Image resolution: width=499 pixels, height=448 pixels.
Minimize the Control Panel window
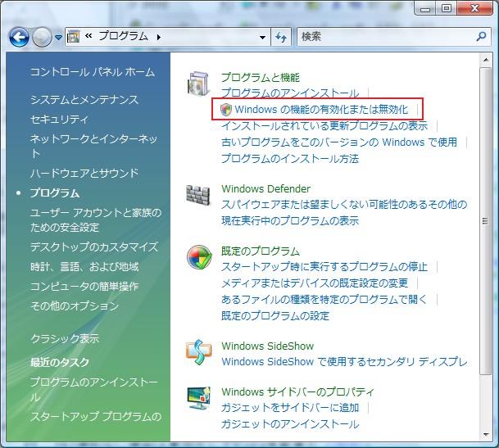(x=425, y=8)
